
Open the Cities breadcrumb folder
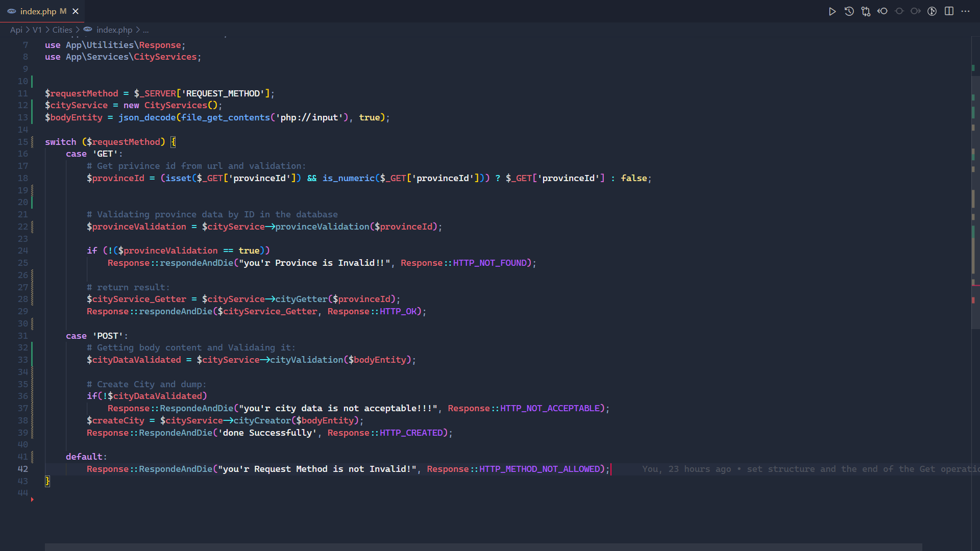coord(62,30)
